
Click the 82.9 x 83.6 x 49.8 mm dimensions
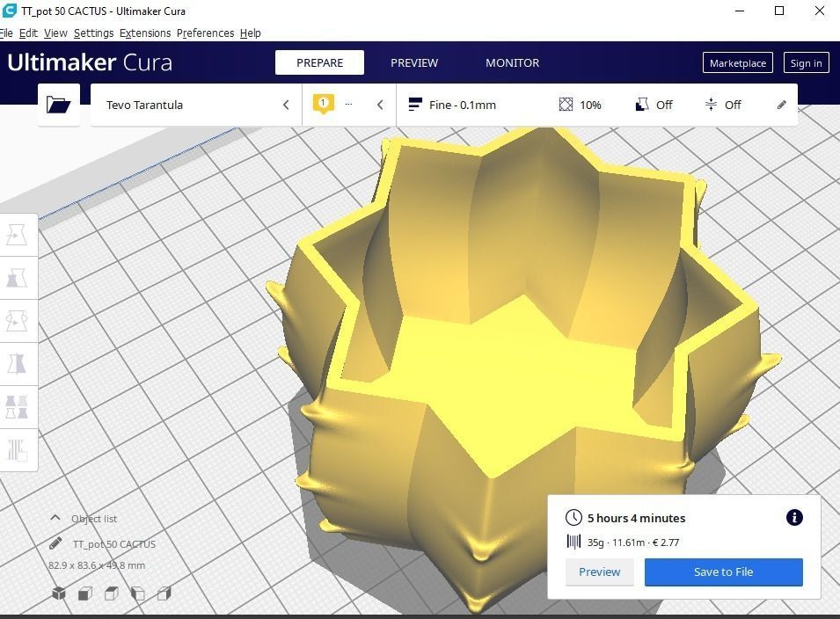coord(97,565)
